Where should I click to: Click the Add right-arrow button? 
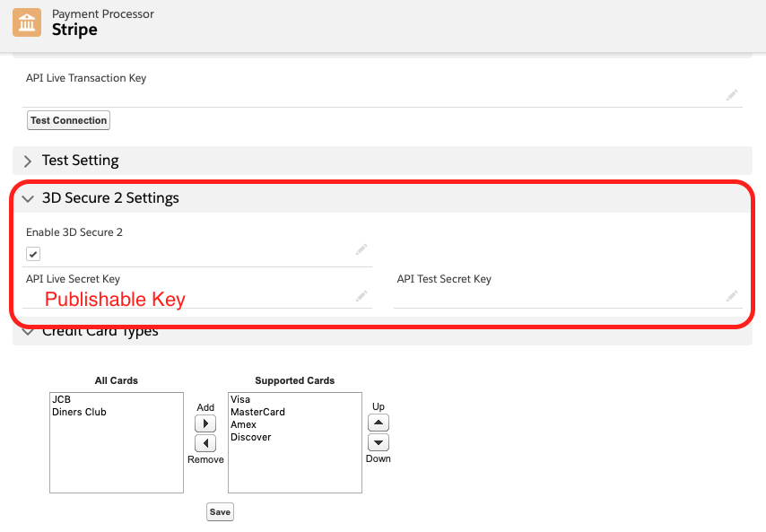[205, 423]
